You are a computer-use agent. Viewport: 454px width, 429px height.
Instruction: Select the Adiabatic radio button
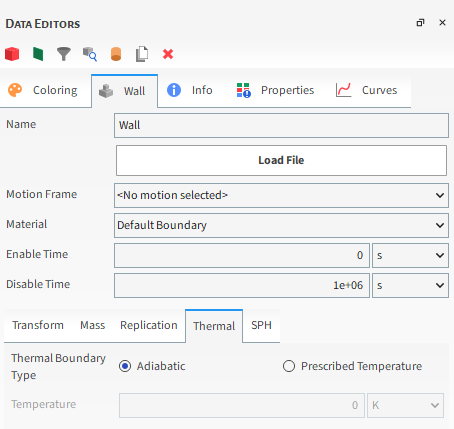click(125, 366)
